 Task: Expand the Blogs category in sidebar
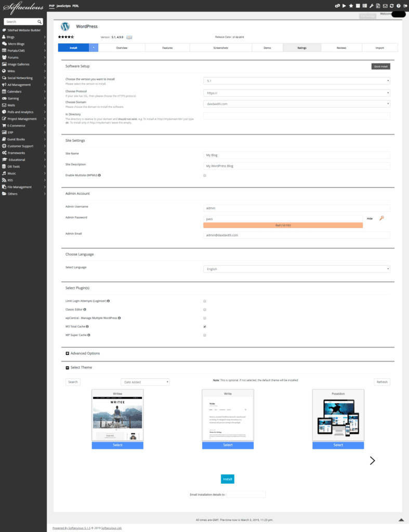[23, 37]
